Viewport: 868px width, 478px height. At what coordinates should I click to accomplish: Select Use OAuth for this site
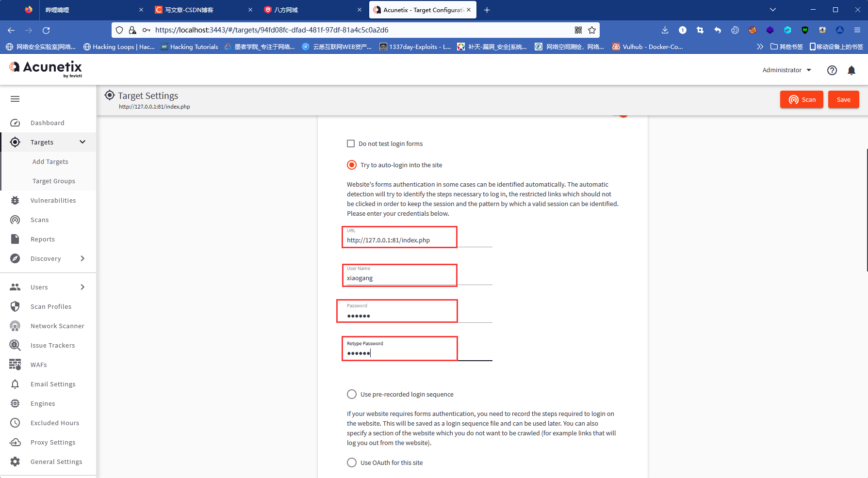point(352,462)
